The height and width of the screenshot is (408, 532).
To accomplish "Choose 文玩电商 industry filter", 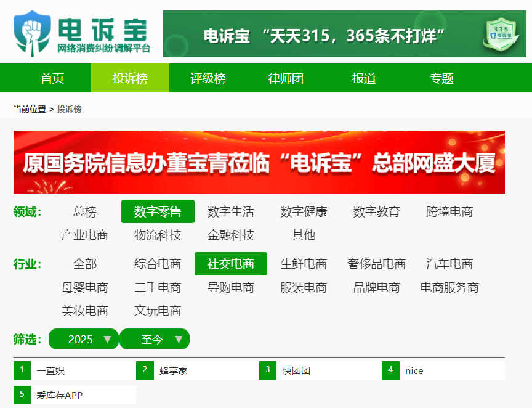I will coord(158,311).
